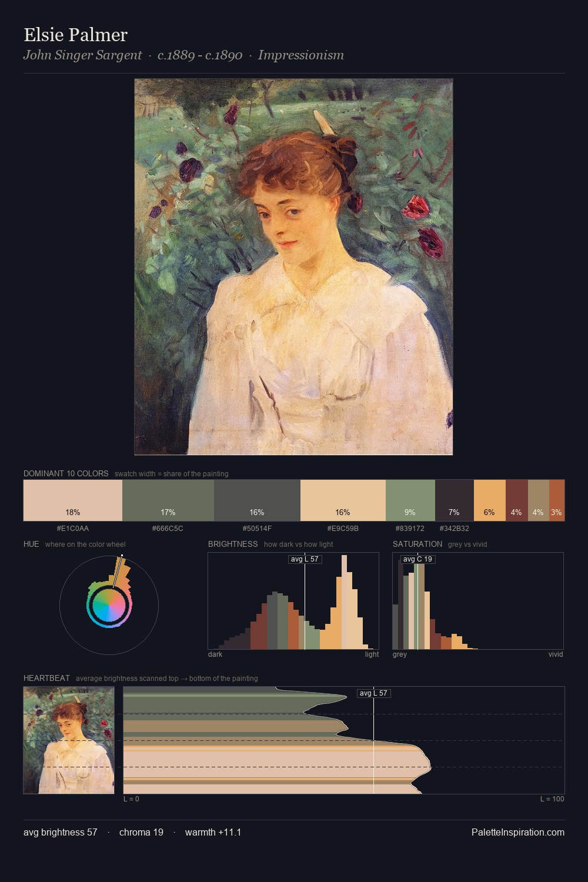Choose the 4% khaki swatch
Image resolution: width=588 pixels, height=882 pixels.
pos(539,500)
